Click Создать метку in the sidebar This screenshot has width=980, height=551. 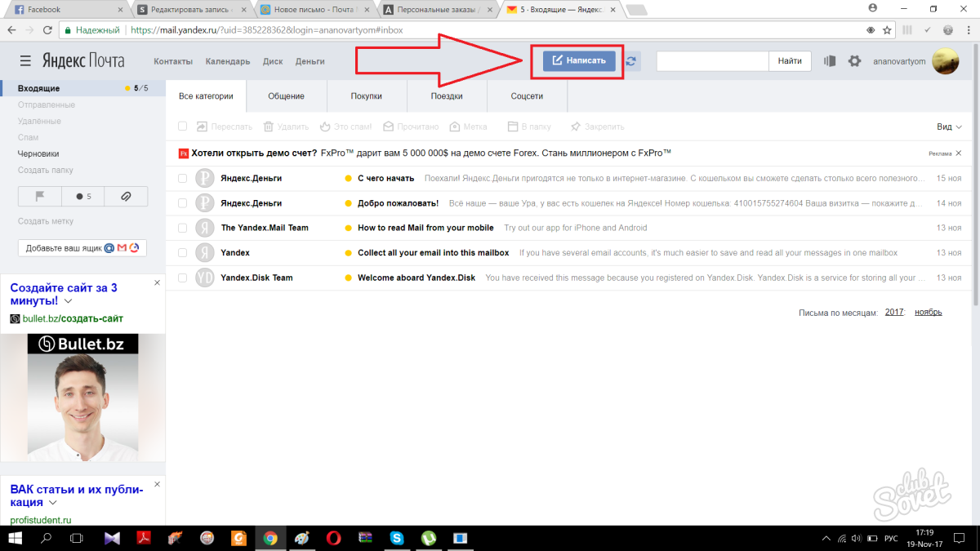coord(46,221)
